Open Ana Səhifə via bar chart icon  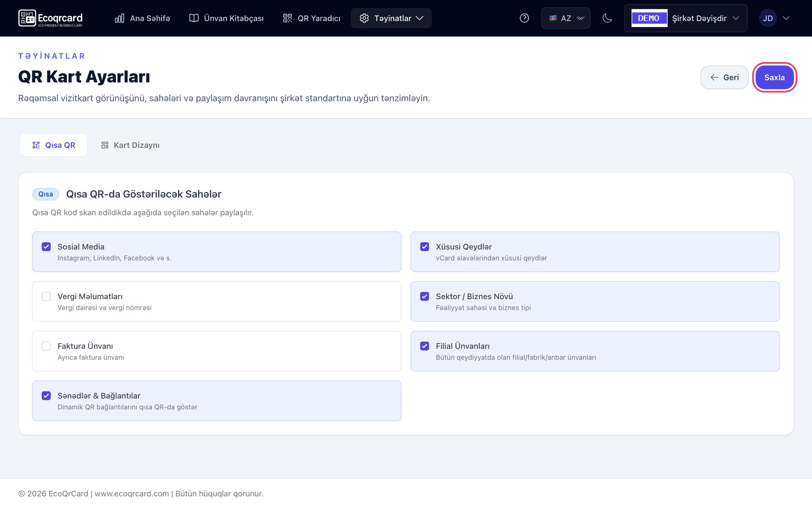pyautogui.click(x=120, y=18)
